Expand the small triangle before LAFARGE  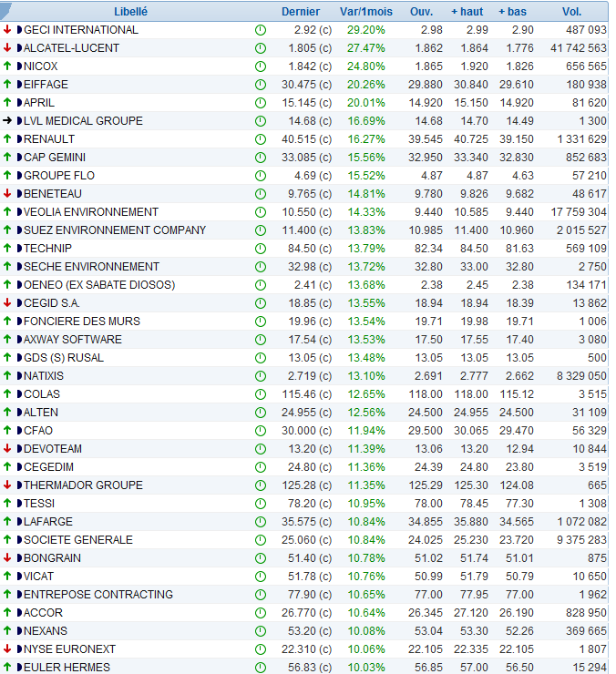(x=19, y=522)
